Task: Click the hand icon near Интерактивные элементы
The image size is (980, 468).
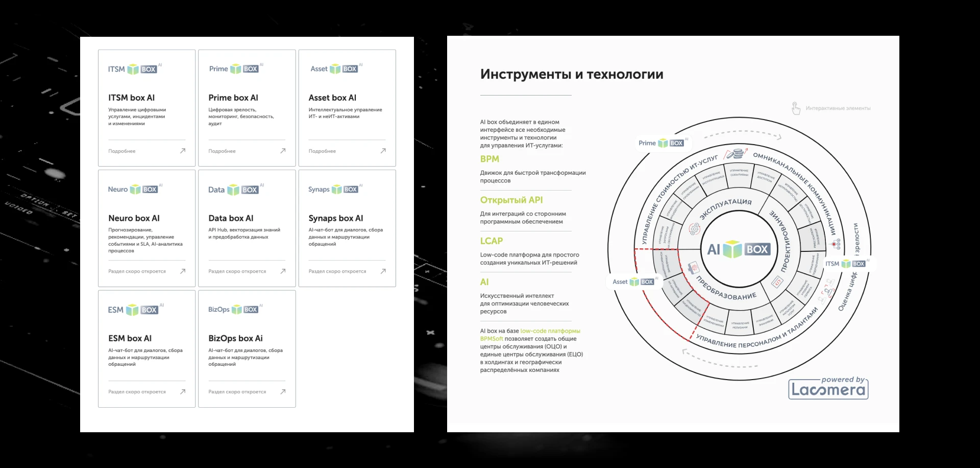Action: pos(795,108)
